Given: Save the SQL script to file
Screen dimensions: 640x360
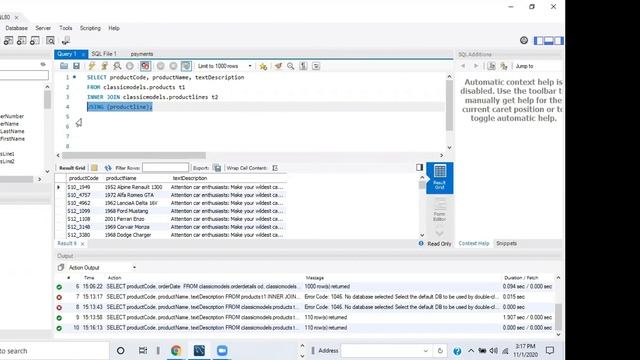Looking at the screenshot, I should (76, 66).
